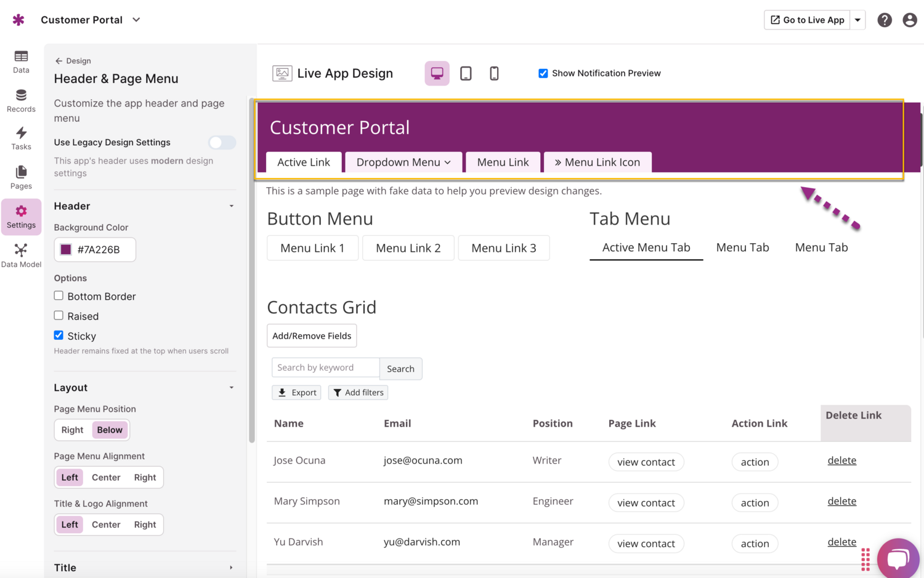Screen dimensions: 924x578
Task: Click the header background color swatch
Action: point(66,250)
